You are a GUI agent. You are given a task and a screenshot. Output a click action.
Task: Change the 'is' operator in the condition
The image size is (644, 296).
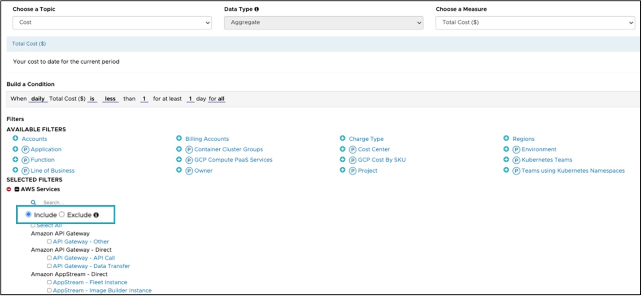pos(92,99)
